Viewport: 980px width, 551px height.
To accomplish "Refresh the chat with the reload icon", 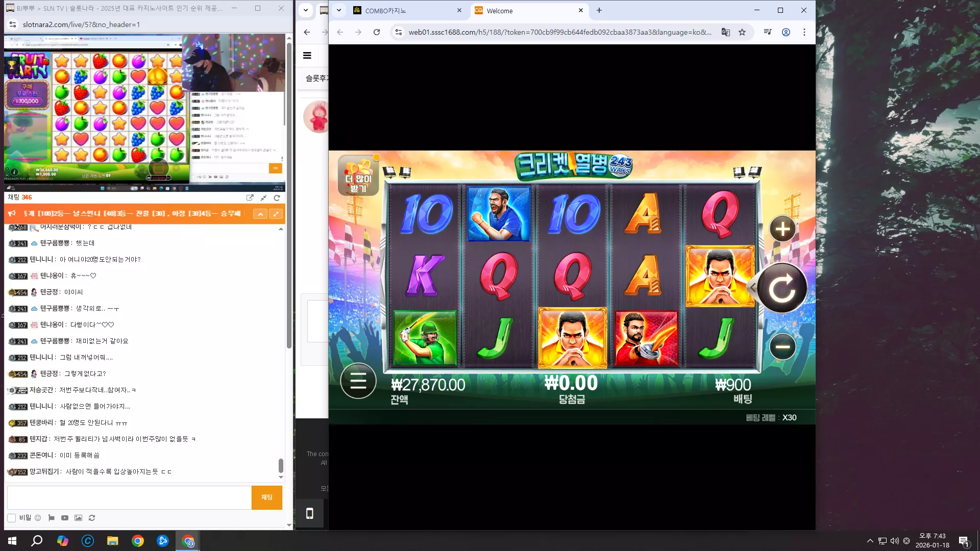I will (x=277, y=197).
